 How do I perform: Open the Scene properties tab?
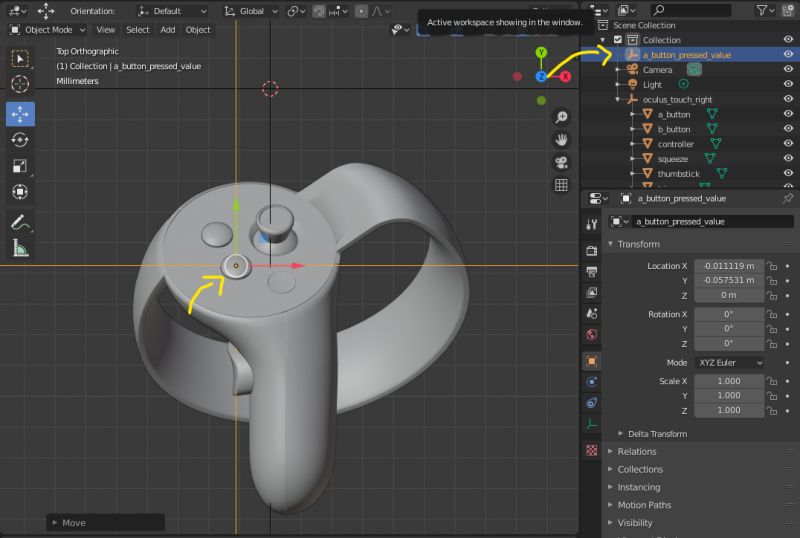click(592, 313)
